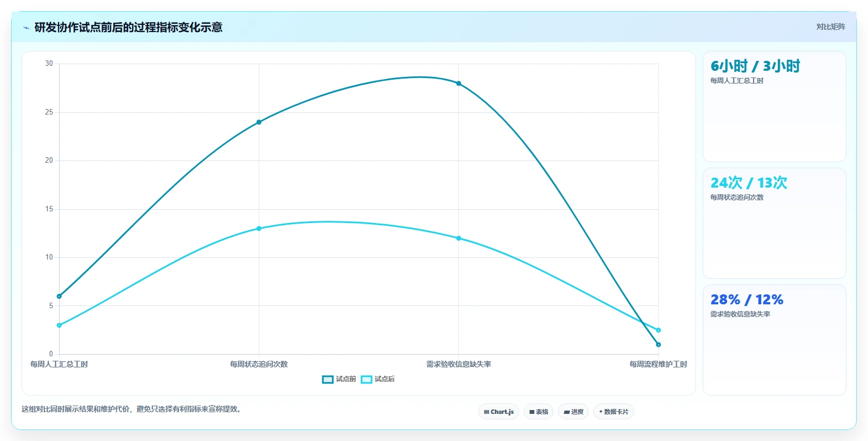Screen dimensions: 868x441
Task: Click the 试点前 point at 每周流程维护工时
Action: tap(658, 345)
